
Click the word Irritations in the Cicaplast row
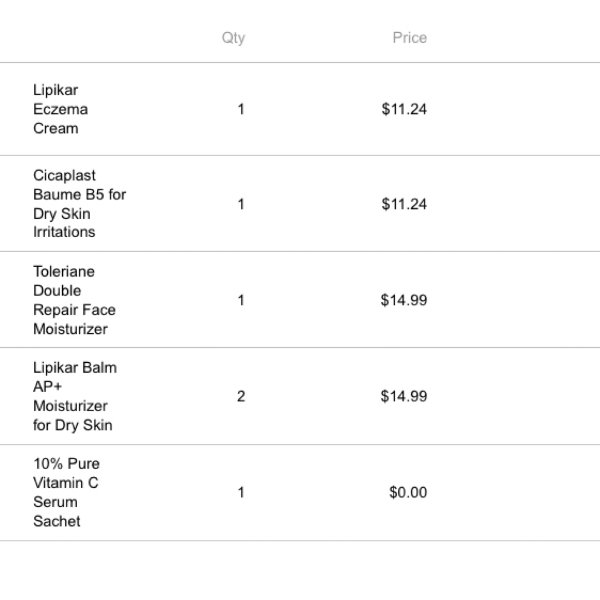(x=64, y=232)
